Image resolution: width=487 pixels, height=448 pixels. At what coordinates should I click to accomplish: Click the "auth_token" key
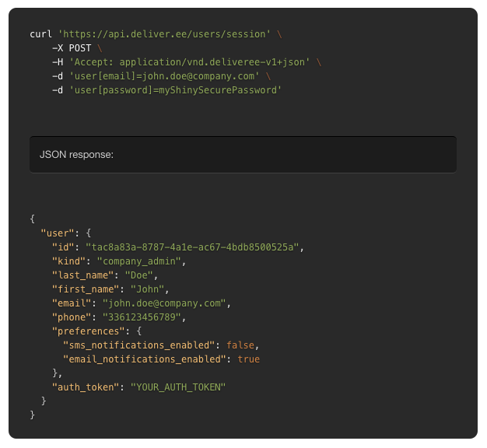(x=86, y=387)
